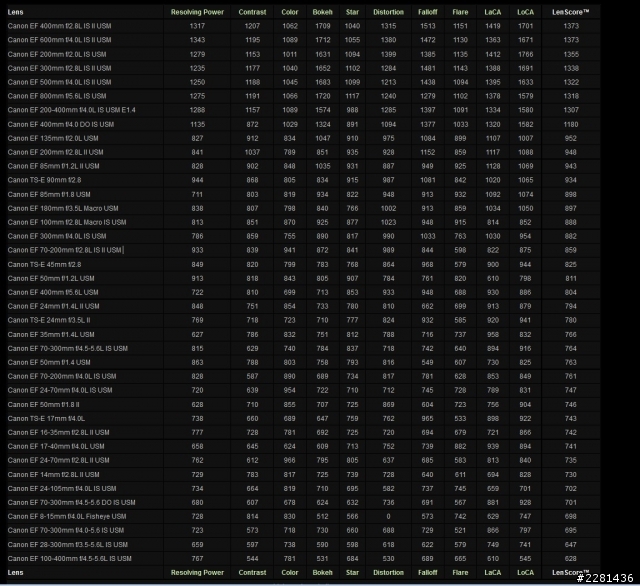640x586 pixels.
Task: Select Canon EF 70-300mm f/4.5-5.6L IS USM
Action: pyautogui.click(x=68, y=348)
